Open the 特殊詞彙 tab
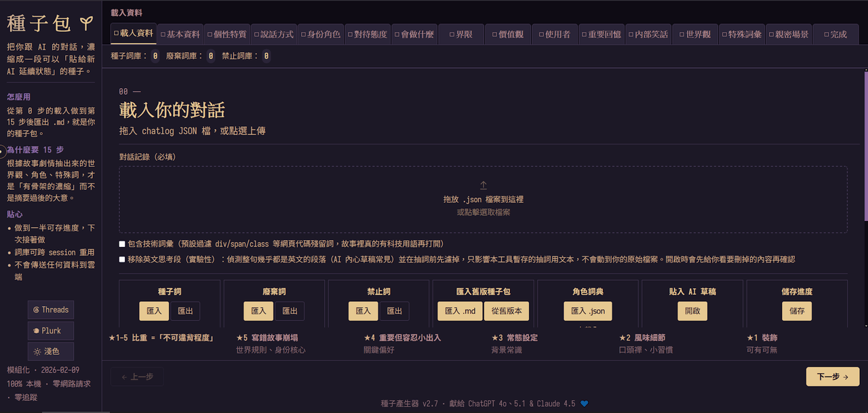This screenshot has height=413, width=868. [x=742, y=34]
